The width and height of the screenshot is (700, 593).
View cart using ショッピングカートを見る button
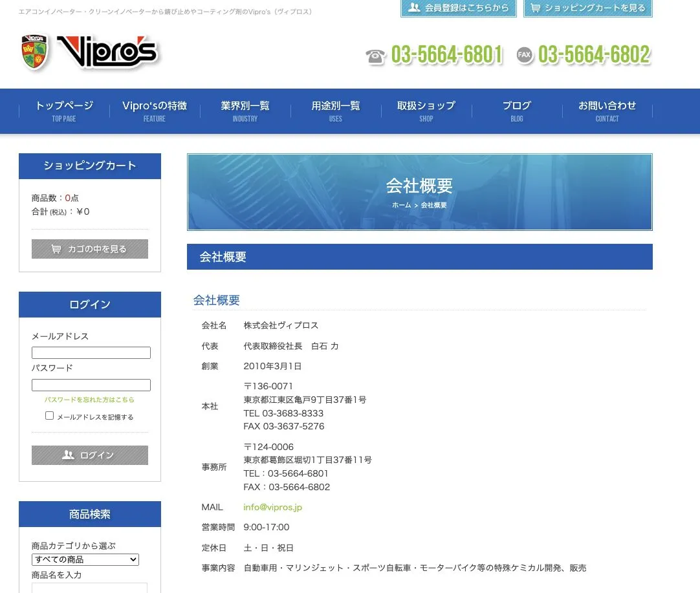click(x=587, y=8)
